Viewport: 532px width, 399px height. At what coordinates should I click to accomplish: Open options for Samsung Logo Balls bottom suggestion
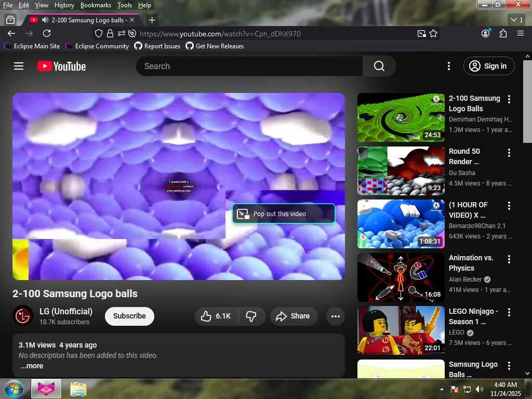pos(509,365)
